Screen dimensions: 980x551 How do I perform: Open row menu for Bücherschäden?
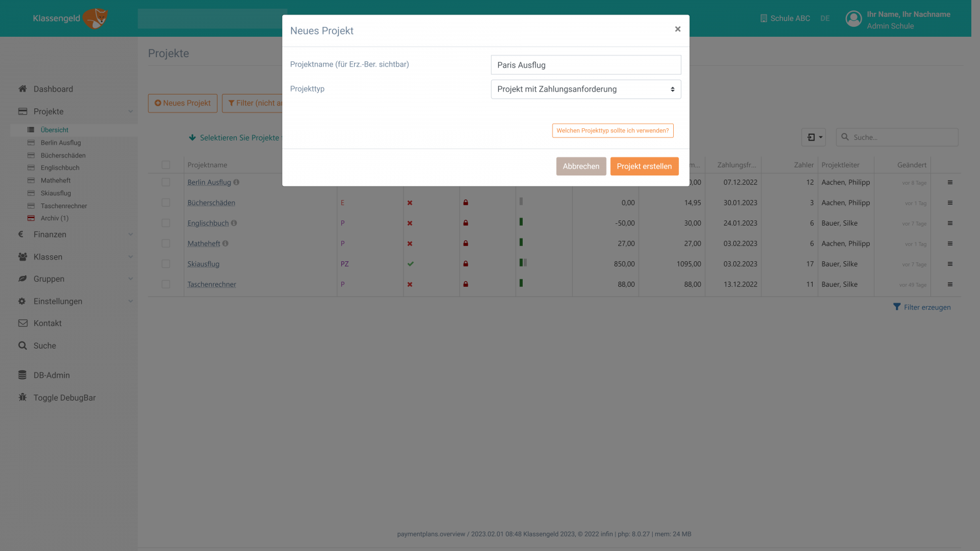pos(950,203)
